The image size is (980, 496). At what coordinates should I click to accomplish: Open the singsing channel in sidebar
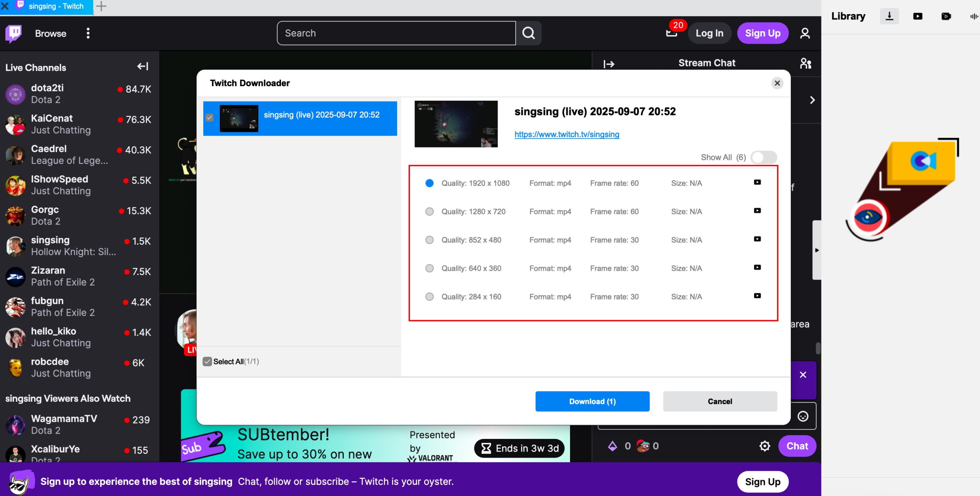[x=79, y=246]
